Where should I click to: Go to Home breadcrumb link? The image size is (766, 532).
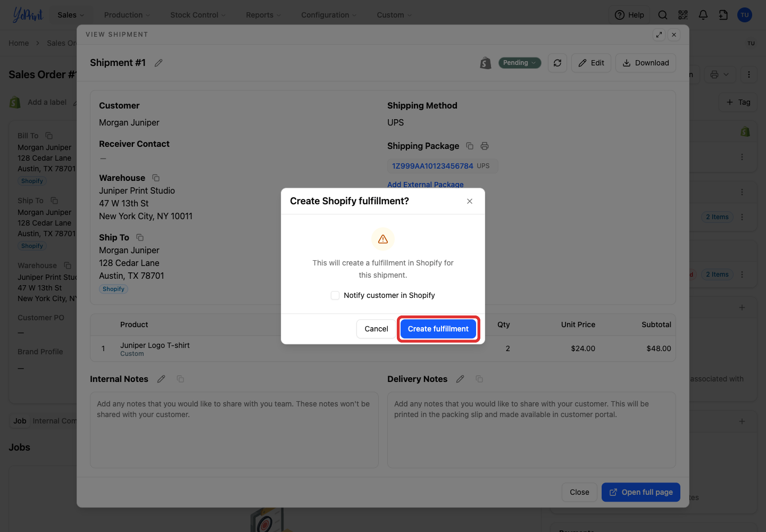[x=19, y=43]
